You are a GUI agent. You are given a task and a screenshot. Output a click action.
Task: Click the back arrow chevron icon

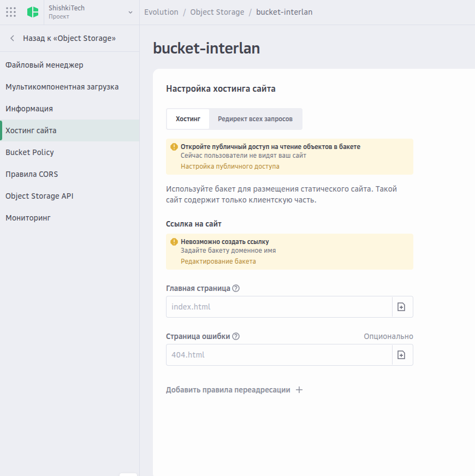[x=12, y=38]
